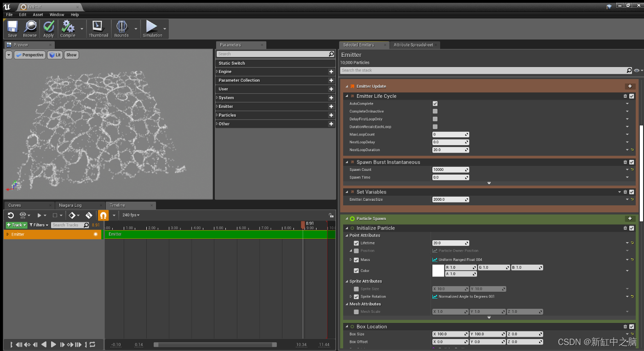Start the Simulation from the toolbar

pyautogui.click(x=152, y=29)
